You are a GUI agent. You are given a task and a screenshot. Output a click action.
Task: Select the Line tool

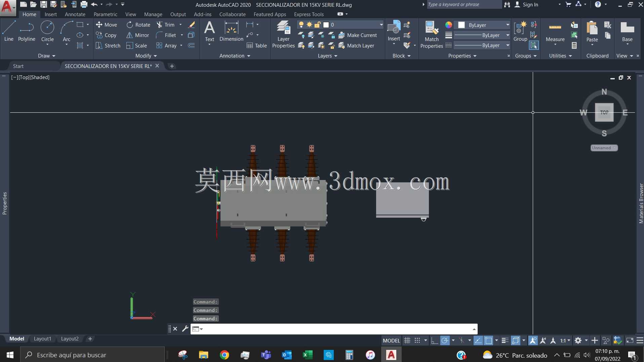click(9, 31)
